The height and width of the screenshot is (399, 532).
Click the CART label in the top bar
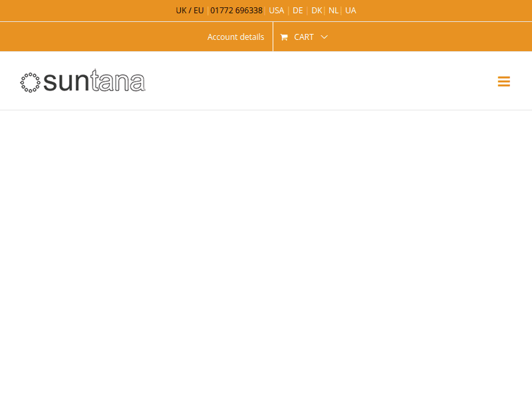304,37
